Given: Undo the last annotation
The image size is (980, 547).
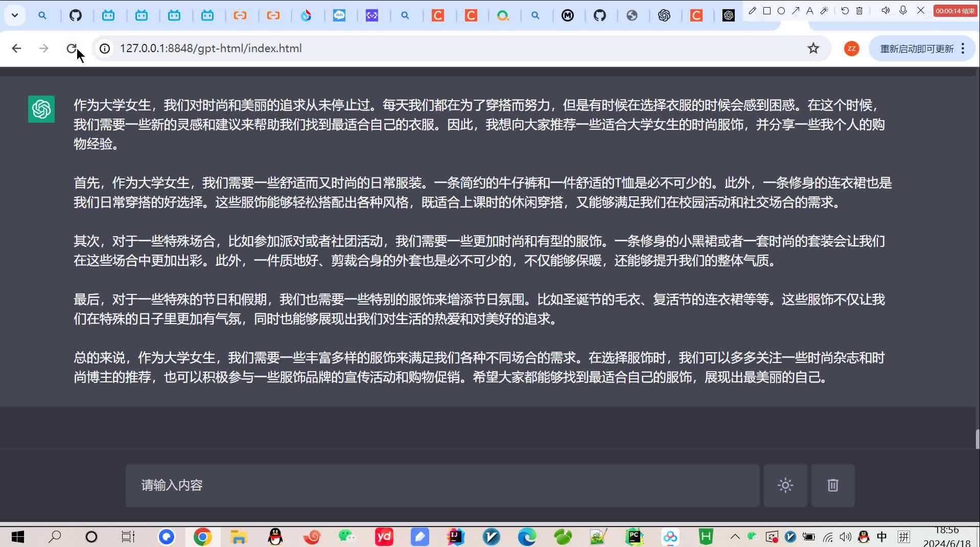Looking at the screenshot, I should pyautogui.click(x=844, y=10).
